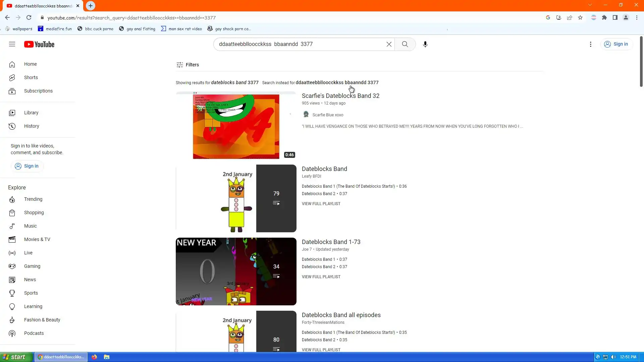Open the Gaming explore category
The image size is (644, 362).
(x=32, y=266)
